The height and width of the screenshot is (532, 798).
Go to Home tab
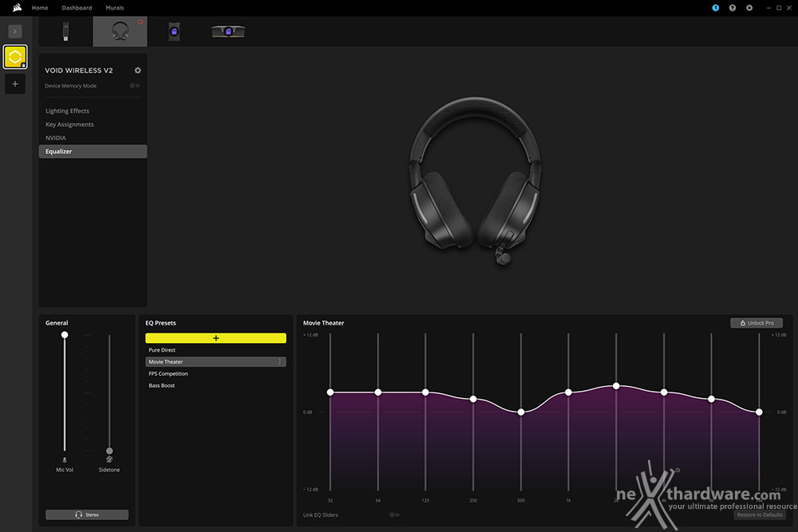coord(40,8)
